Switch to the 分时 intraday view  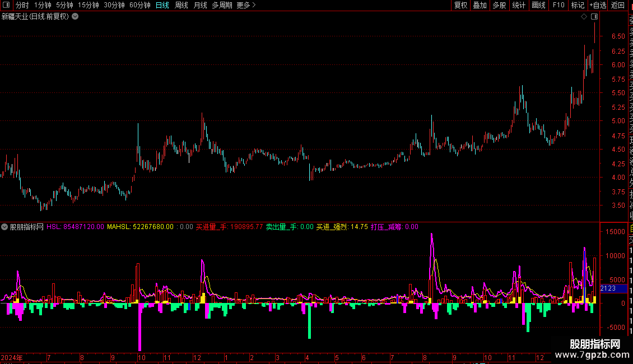coord(22,5)
